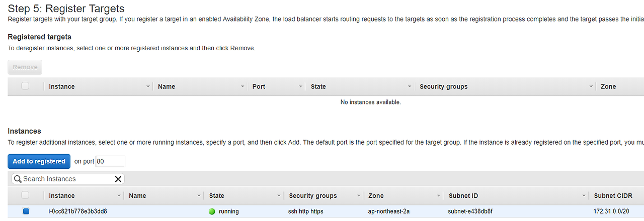
Task: Click the Add to registered button
Action: [39, 161]
